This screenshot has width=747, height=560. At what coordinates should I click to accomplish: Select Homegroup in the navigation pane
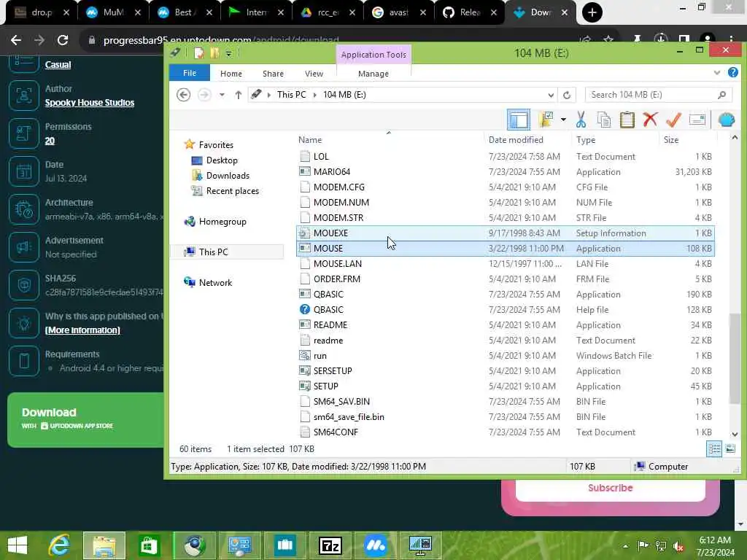[x=222, y=222]
